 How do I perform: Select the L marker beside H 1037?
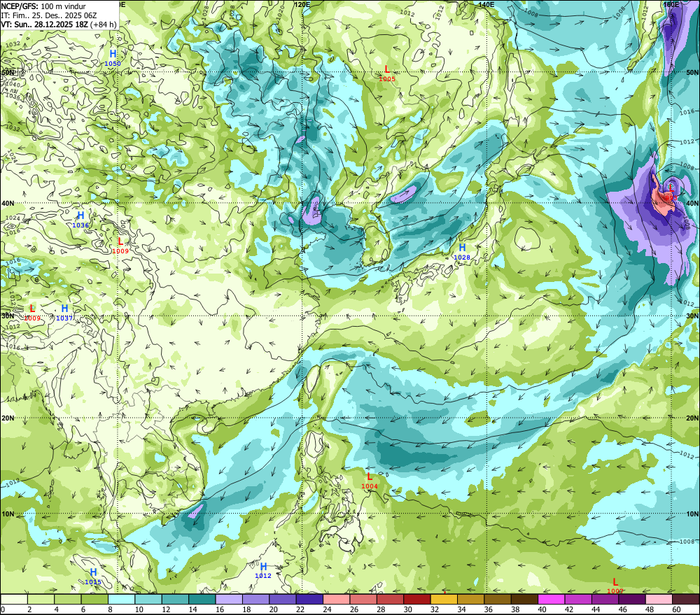(x=32, y=313)
